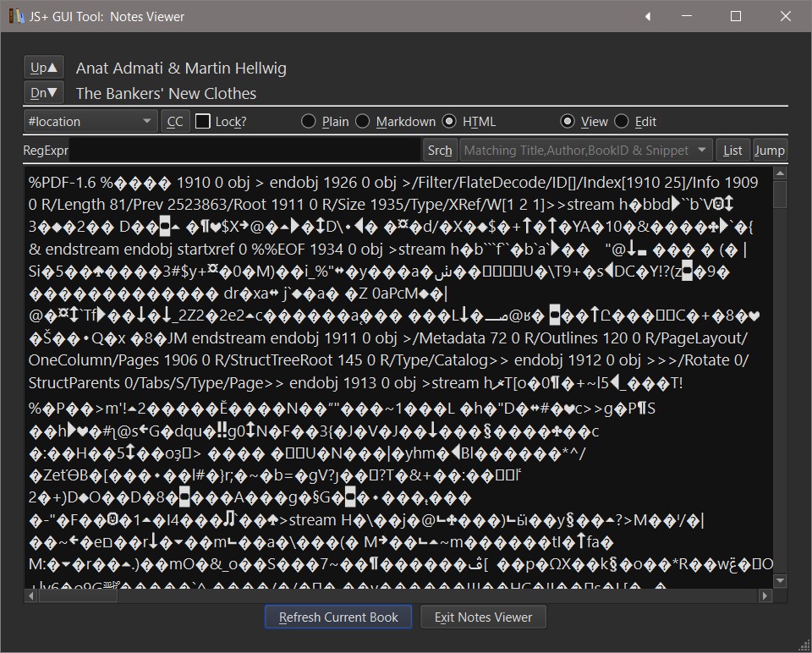This screenshot has height=653, width=812.
Task: Click the author text Anat Admati & Martin Hellwig
Action: pos(181,68)
